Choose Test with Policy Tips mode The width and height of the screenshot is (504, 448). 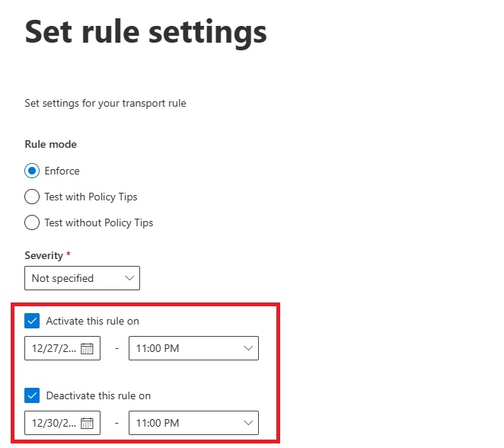click(32, 197)
